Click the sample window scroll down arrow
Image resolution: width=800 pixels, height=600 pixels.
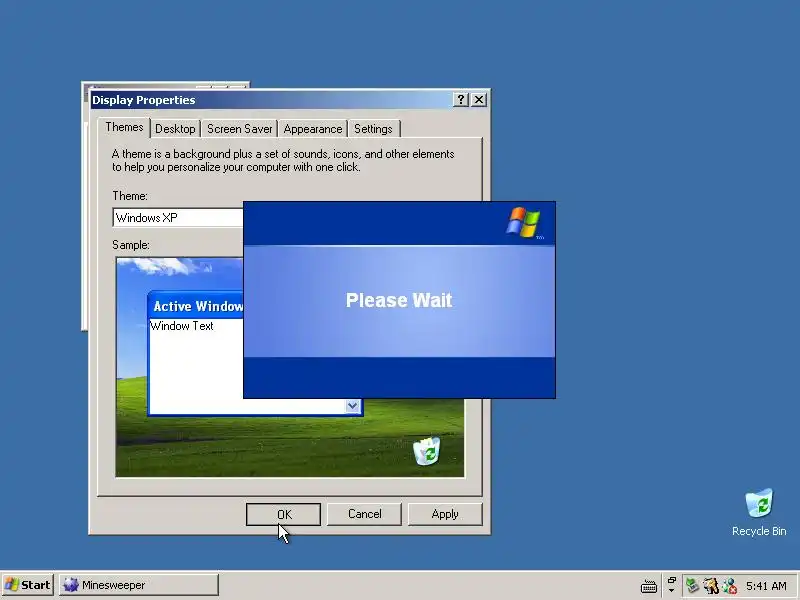pyautogui.click(x=353, y=406)
